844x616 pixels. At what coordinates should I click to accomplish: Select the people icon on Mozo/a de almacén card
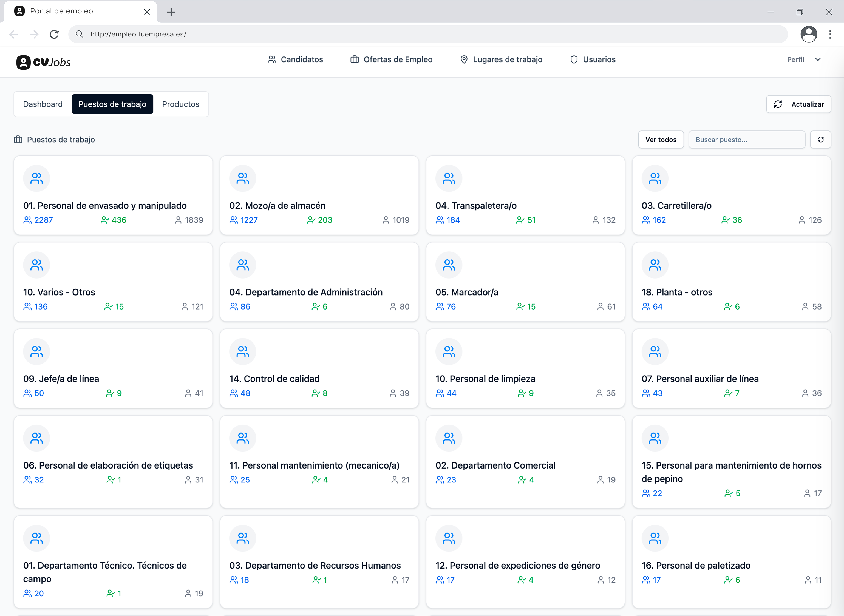[242, 178]
